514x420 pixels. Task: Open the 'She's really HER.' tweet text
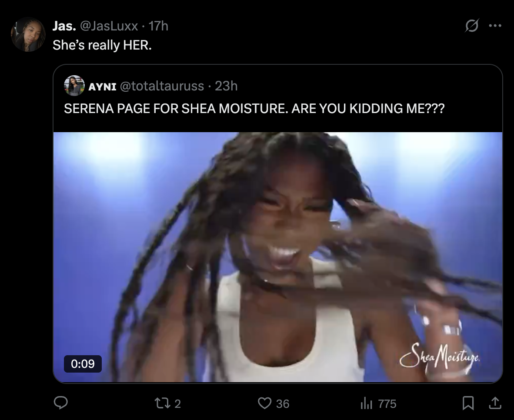(x=102, y=45)
